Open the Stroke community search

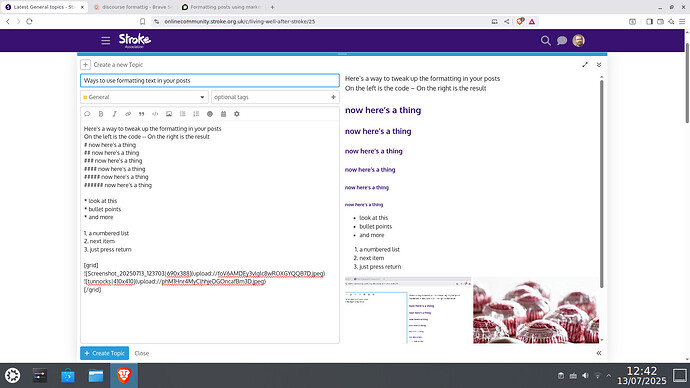[546, 40]
